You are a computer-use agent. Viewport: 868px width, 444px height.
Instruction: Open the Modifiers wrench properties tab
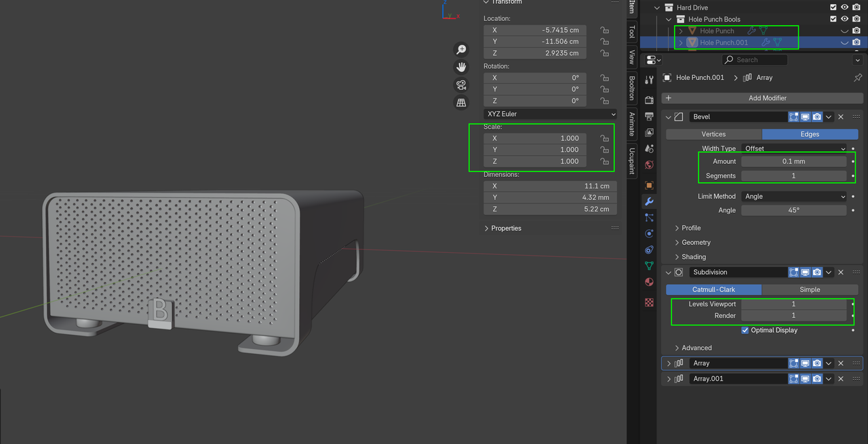pos(649,201)
